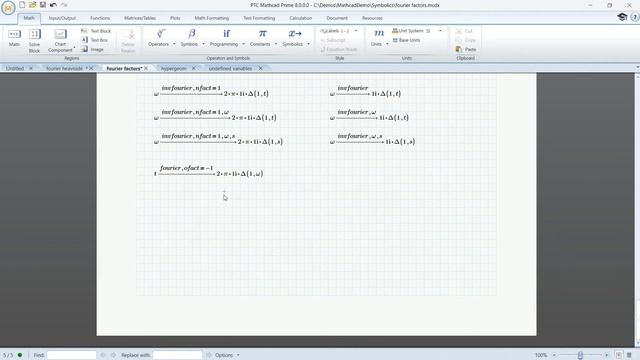The height and width of the screenshot is (360, 640).
Task: Insert a Solve Block region
Action: 34,41
